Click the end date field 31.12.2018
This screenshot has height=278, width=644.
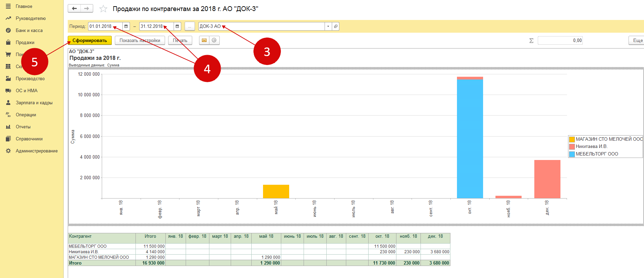(156, 26)
